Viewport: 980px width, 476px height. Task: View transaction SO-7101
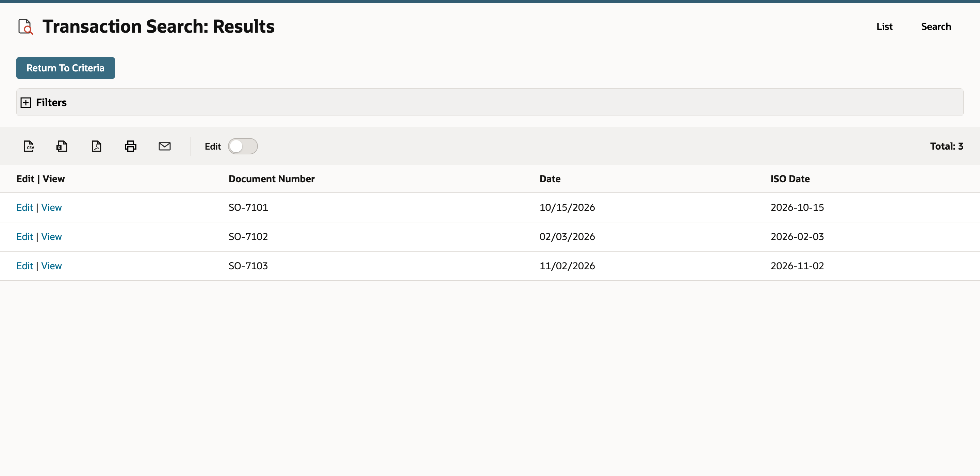51,207
